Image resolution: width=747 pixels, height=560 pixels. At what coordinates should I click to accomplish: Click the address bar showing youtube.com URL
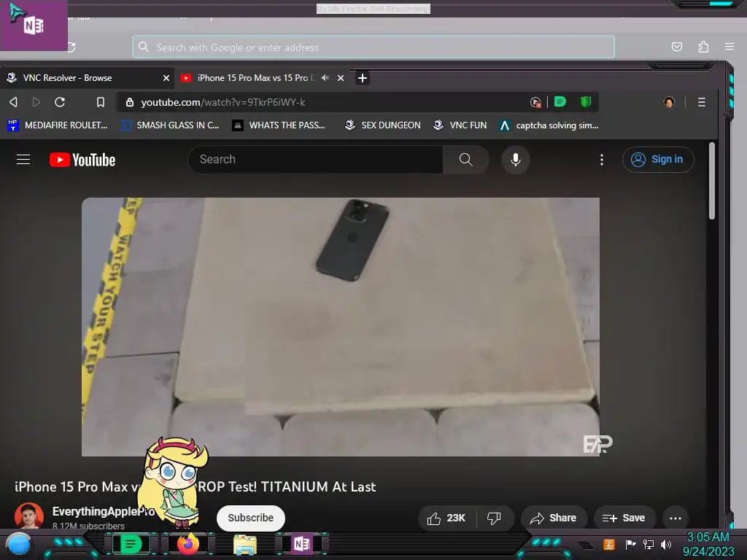coord(324,102)
